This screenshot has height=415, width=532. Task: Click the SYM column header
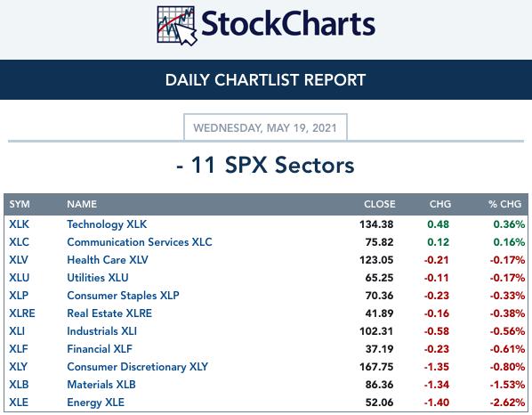tap(20, 204)
